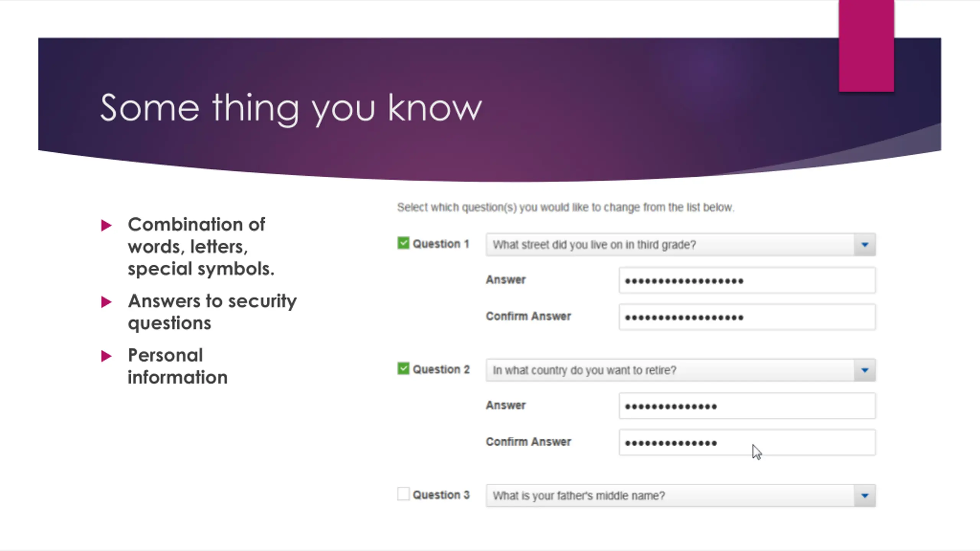The width and height of the screenshot is (980, 551).
Task: Click the 'Answers to security questions' bullet text
Action: [212, 312]
